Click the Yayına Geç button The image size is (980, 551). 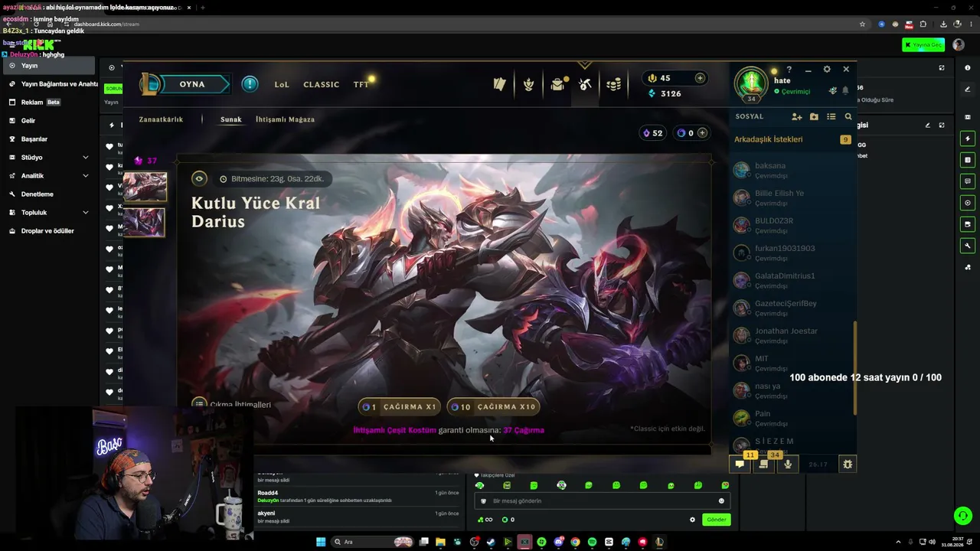(x=923, y=45)
